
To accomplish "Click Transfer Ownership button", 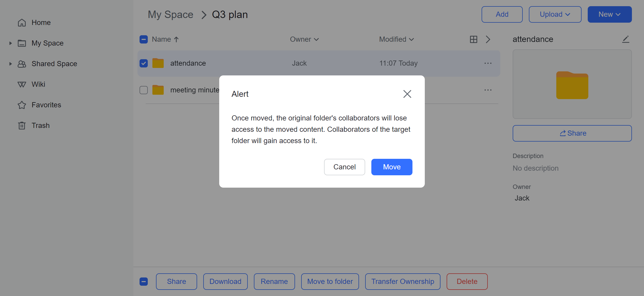I will click(403, 282).
